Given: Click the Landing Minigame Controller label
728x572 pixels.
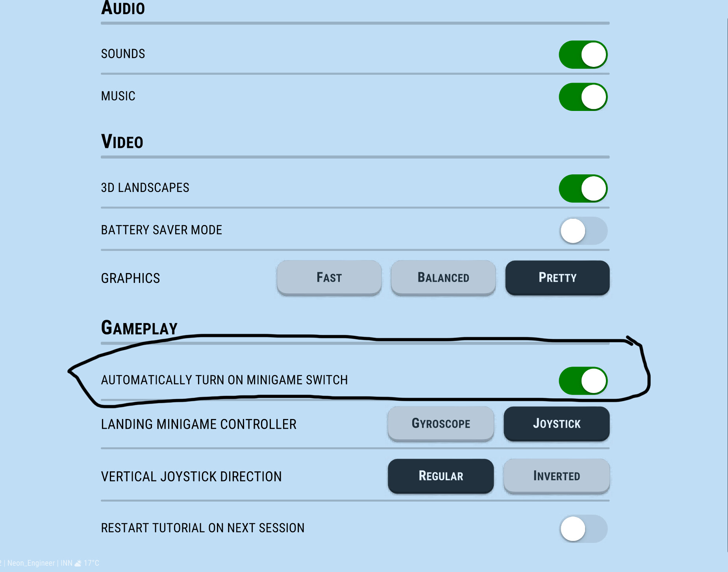Looking at the screenshot, I should [x=199, y=424].
